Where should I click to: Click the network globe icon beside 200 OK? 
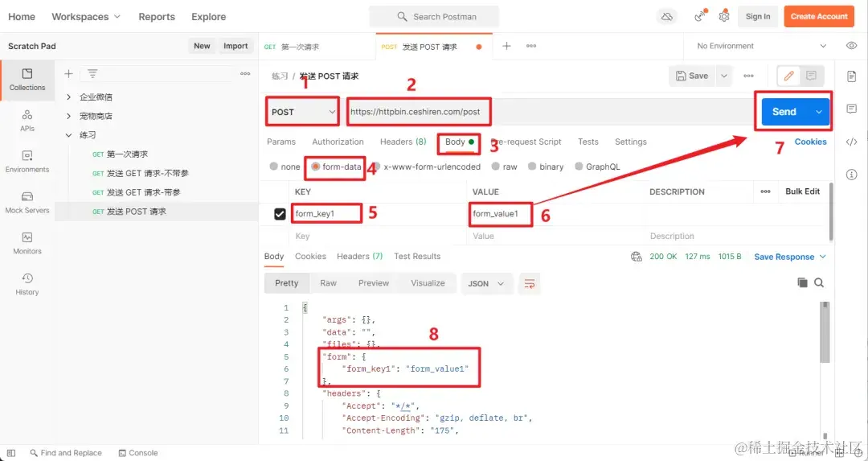[x=636, y=257]
